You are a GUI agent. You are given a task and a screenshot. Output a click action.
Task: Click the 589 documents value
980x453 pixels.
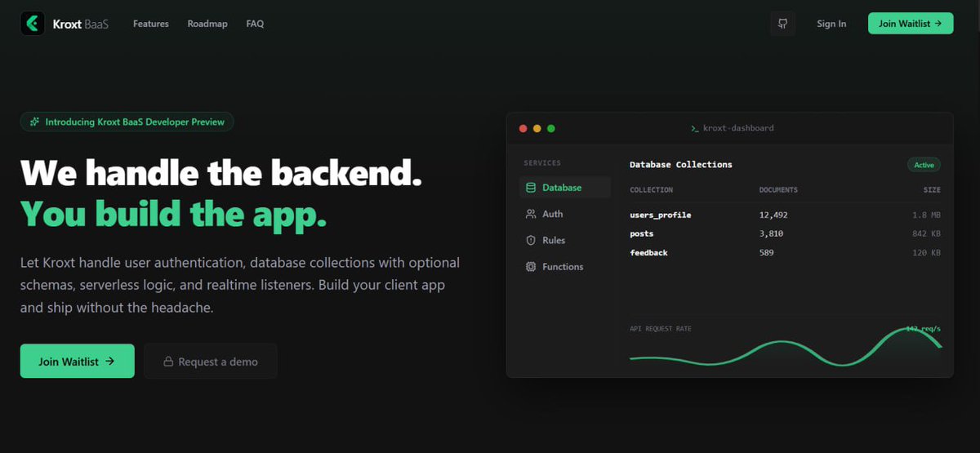[x=766, y=253]
